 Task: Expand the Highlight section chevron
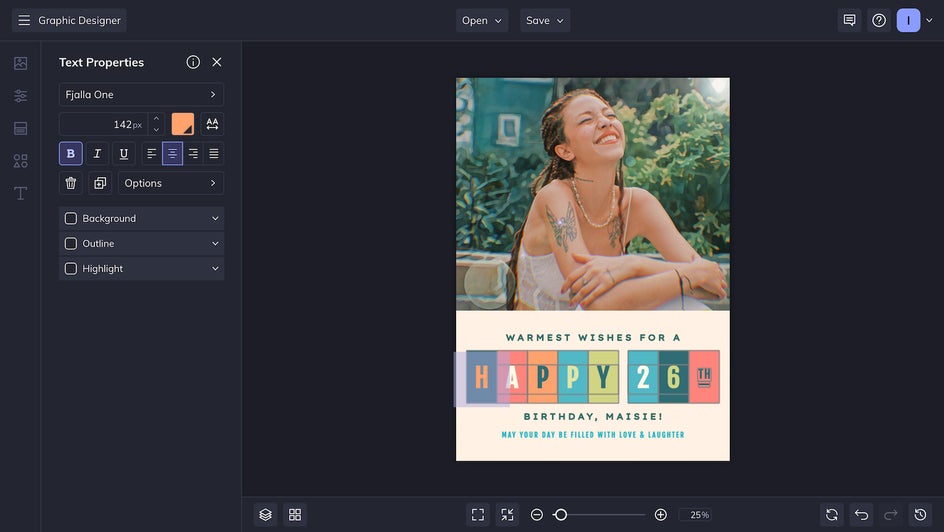coord(215,268)
